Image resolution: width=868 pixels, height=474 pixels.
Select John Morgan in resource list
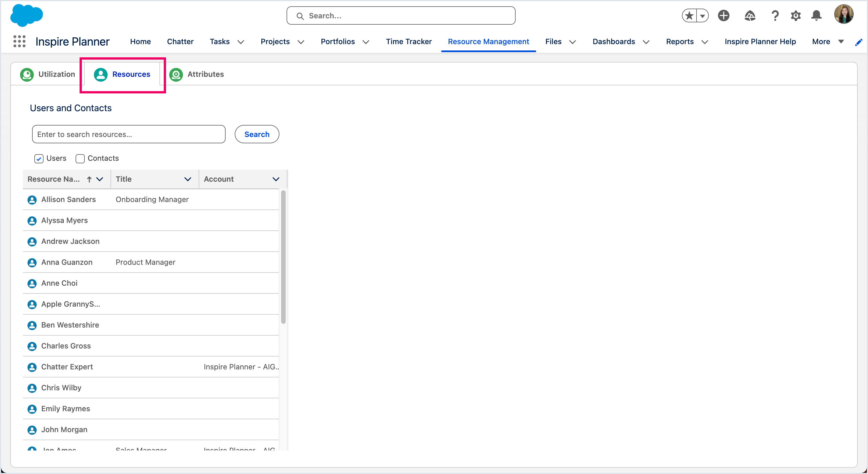click(x=151, y=430)
